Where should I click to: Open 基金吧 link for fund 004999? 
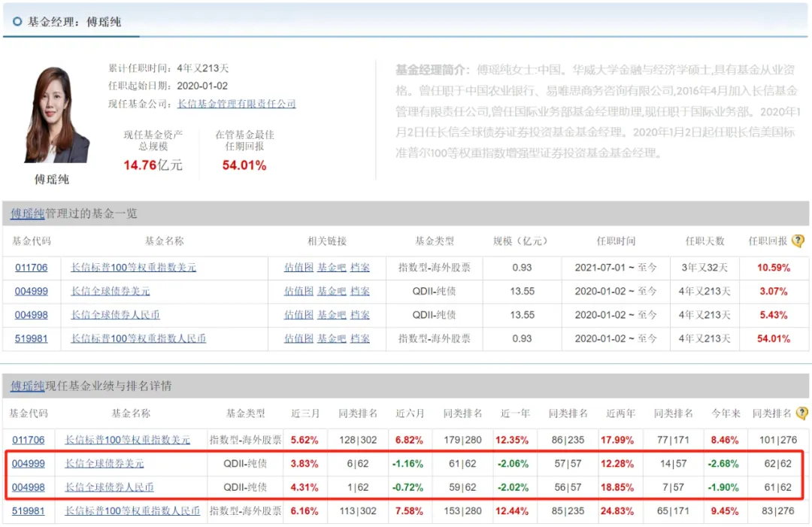[332, 292]
